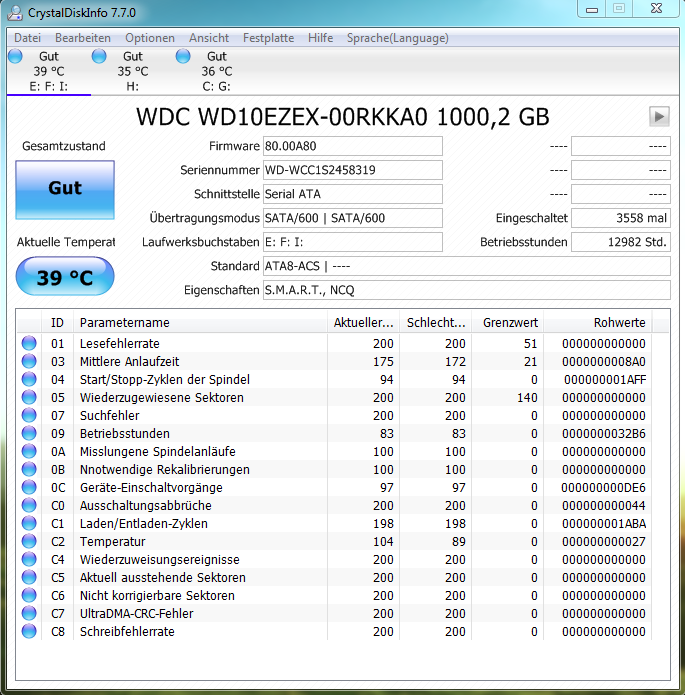Select raw value 000000001AFF
The height and width of the screenshot is (695, 685).
click(605, 379)
